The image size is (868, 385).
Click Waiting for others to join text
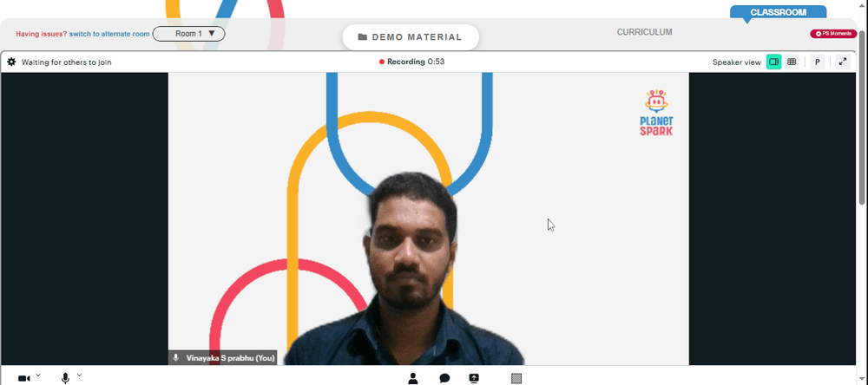pos(67,62)
